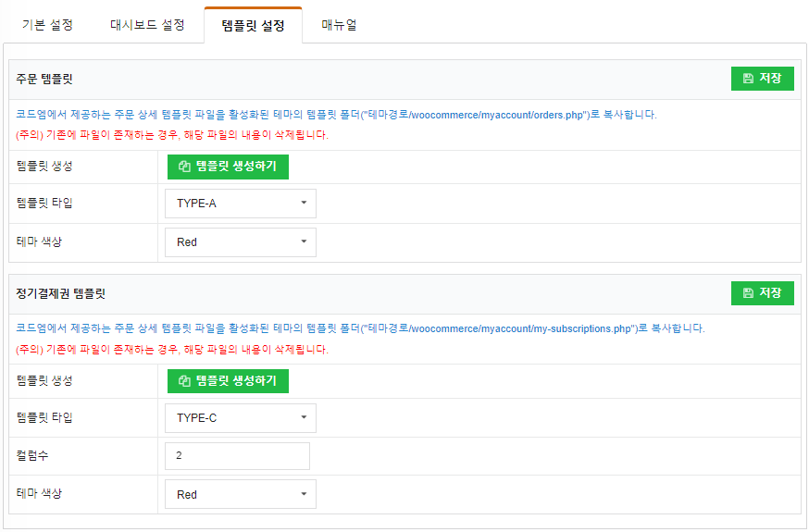Go to the 매뉴얼 tab
This screenshot has width=809, height=532.
(x=339, y=25)
